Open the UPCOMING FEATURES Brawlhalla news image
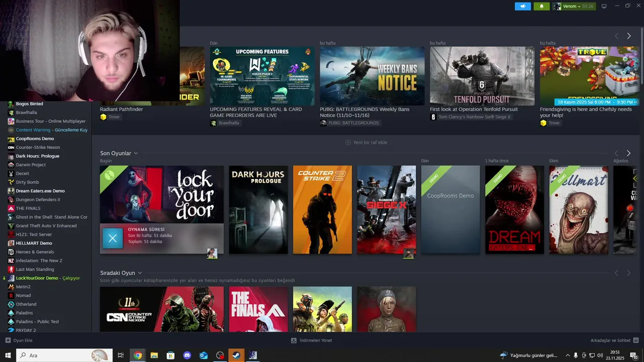This screenshot has width=644, height=362. click(x=262, y=76)
